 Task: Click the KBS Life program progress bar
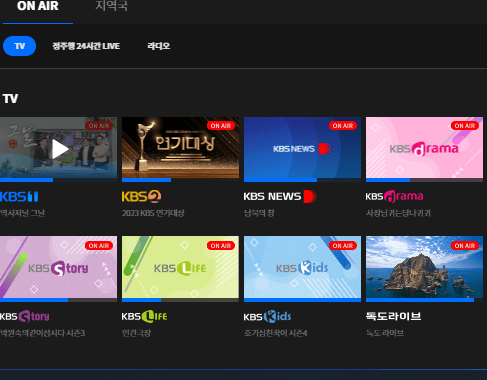(180, 300)
